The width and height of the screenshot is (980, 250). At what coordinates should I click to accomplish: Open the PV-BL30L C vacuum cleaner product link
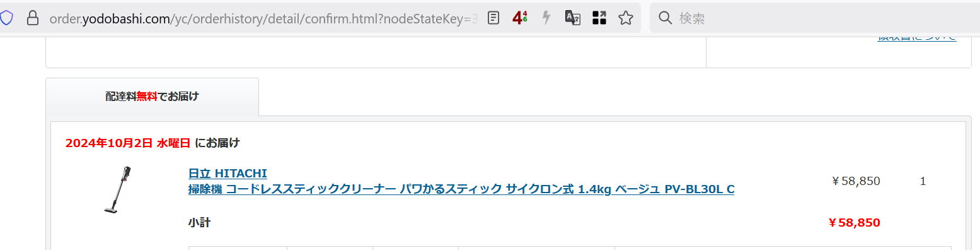[x=461, y=189]
